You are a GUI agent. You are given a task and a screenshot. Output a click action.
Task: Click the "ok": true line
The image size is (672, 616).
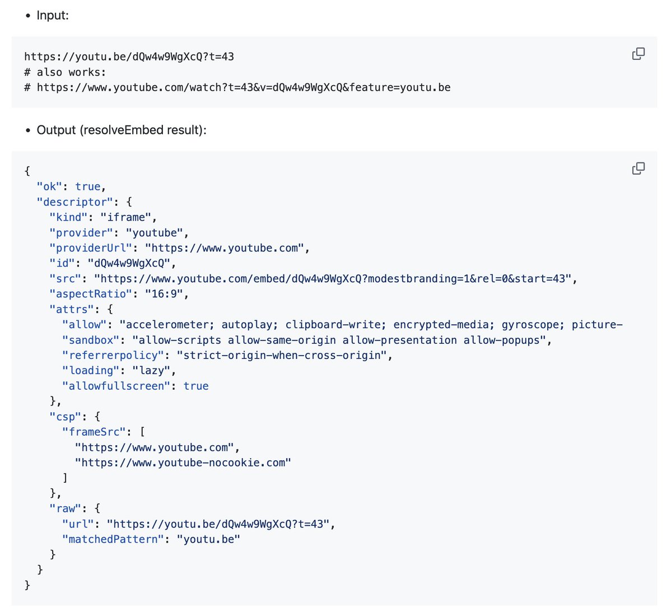click(x=71, y=186)
